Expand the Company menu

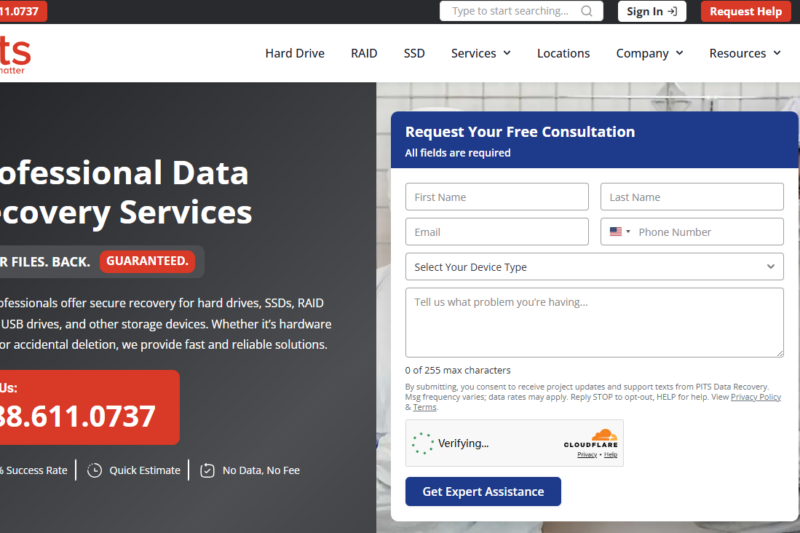click(649, 53)
